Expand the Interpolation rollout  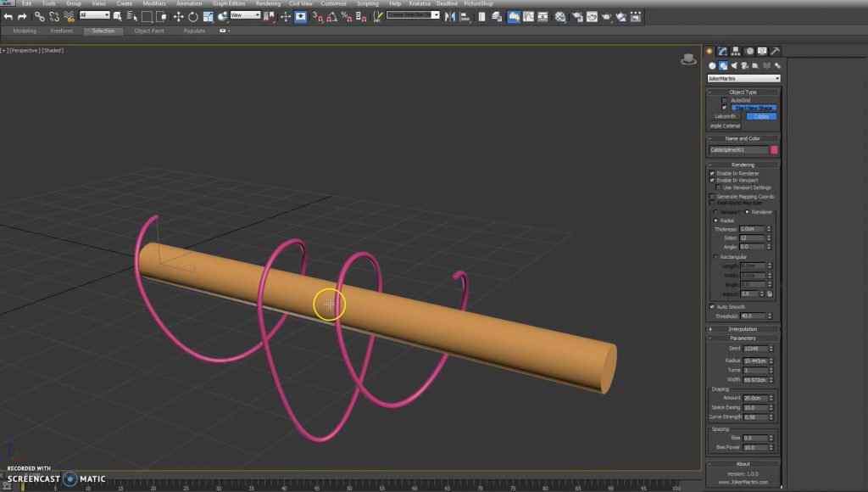(743, 329)
